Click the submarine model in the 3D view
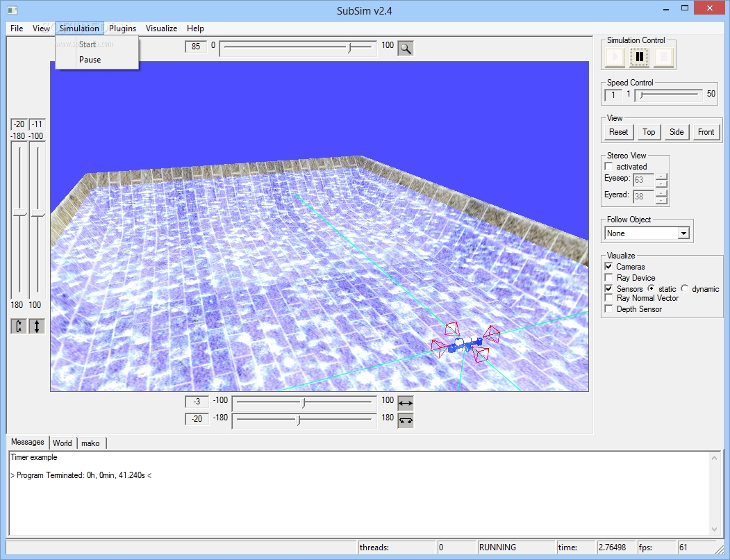This screenshot has width=730, height=560. [x=465, y=344]
